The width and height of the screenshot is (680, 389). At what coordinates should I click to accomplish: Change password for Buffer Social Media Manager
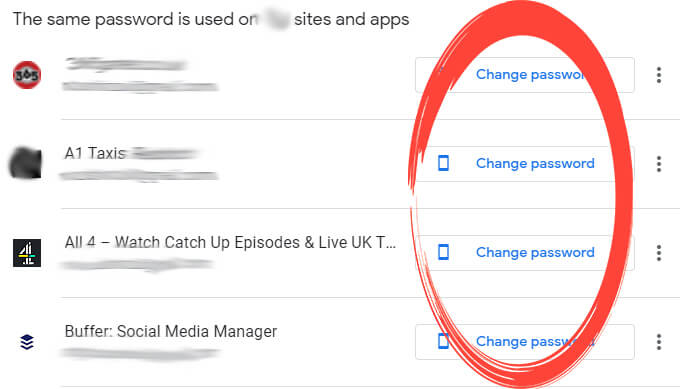click(x=525, y=342)
